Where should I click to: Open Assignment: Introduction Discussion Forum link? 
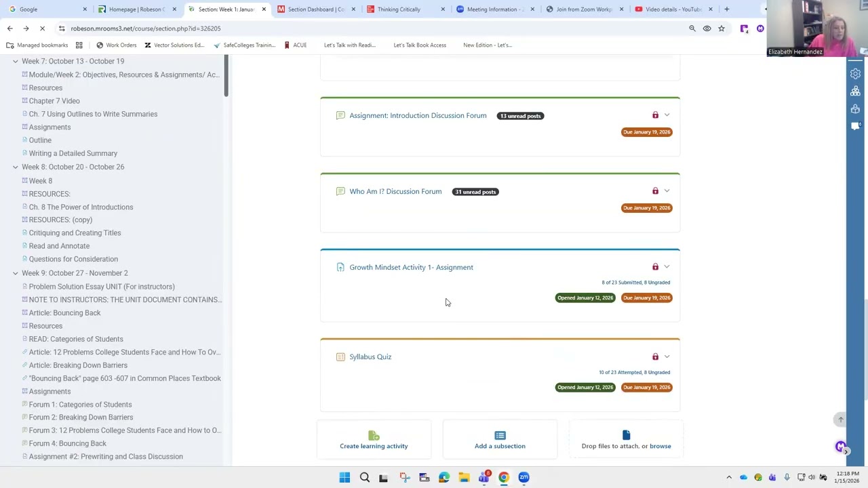[418, 115]
